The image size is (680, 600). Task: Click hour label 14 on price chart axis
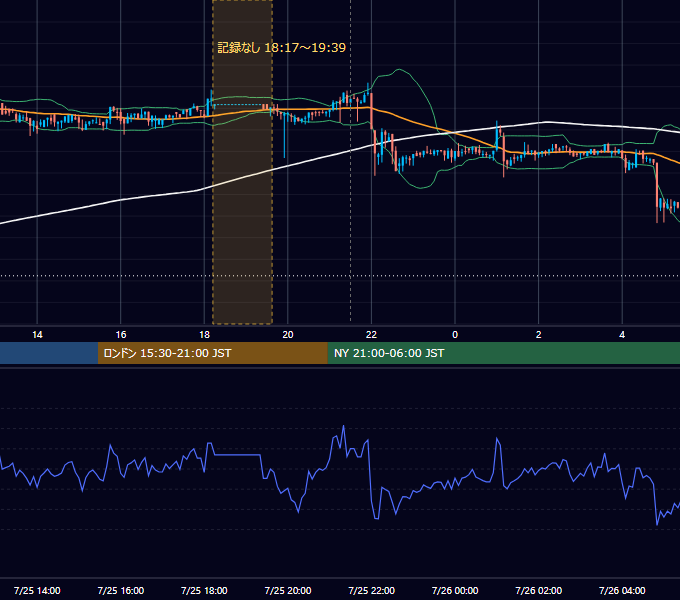pos(37,335)
